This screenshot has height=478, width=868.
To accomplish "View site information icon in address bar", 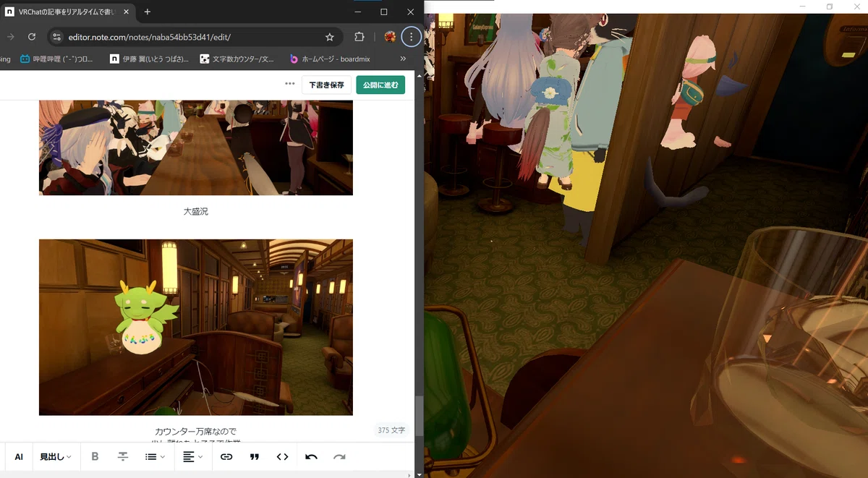I will point(58,37).
